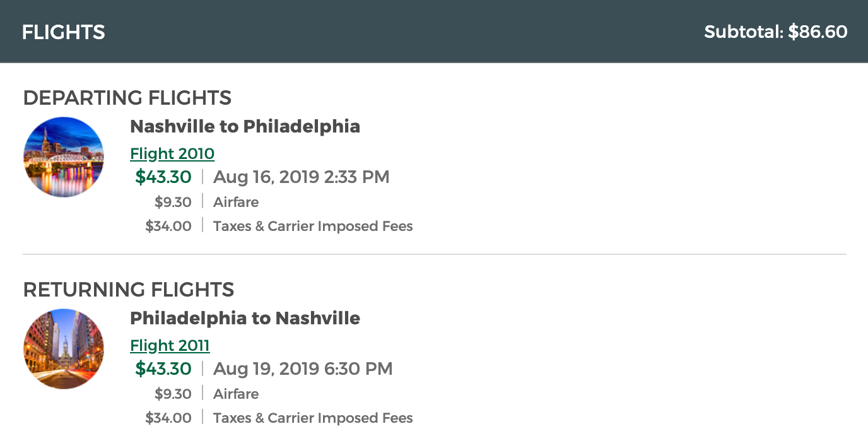Select the DEPARTING FLIGHTS section heading
The height and width of the screenshot is (448, 868).
click(127, 98)
